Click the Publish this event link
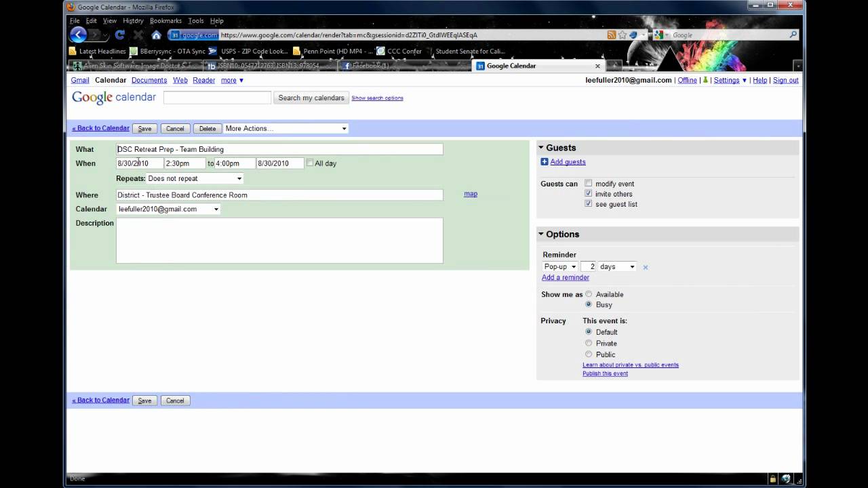The height and width of the screenshot is (488, 868). point(605,373)
